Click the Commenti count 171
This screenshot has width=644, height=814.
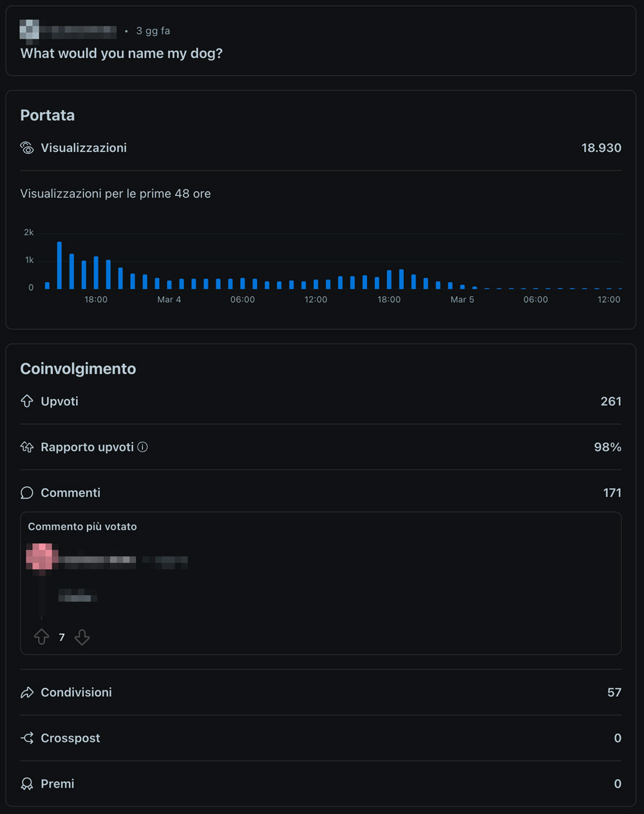click(x=612, y=493)
